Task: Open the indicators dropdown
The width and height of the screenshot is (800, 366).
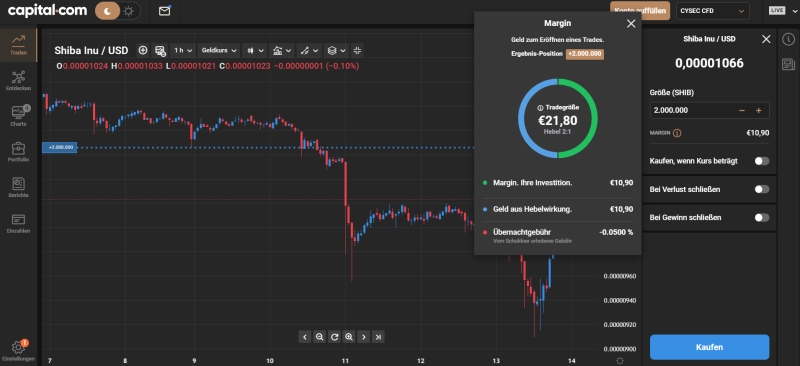Action: click(x=282, y=50)
